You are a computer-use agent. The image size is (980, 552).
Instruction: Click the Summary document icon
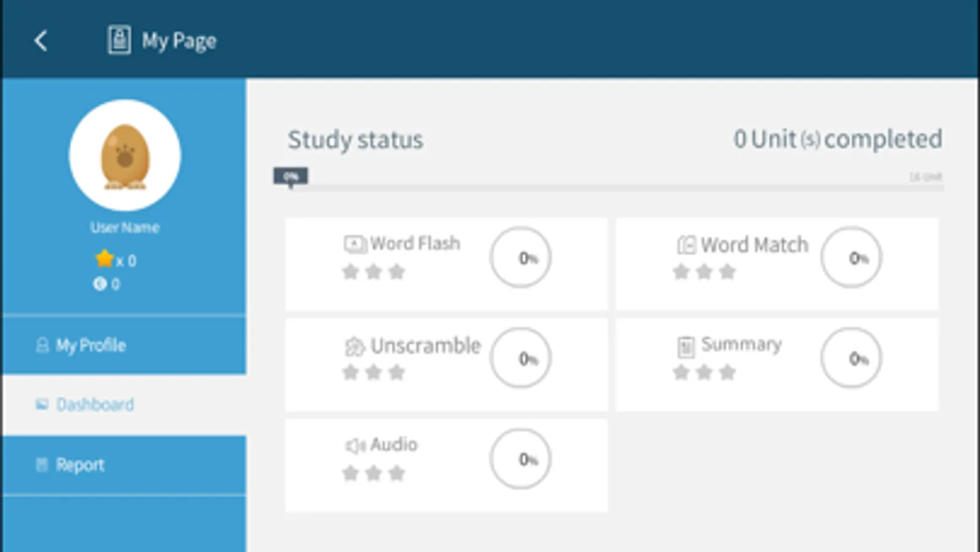click(x=686, y=347)
